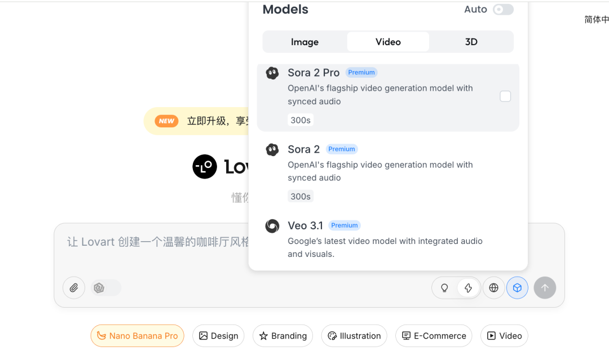This screenshot has height=364, width=609.
Task: Select the Sora 2 Pro model title
Action: click(314, 73)
